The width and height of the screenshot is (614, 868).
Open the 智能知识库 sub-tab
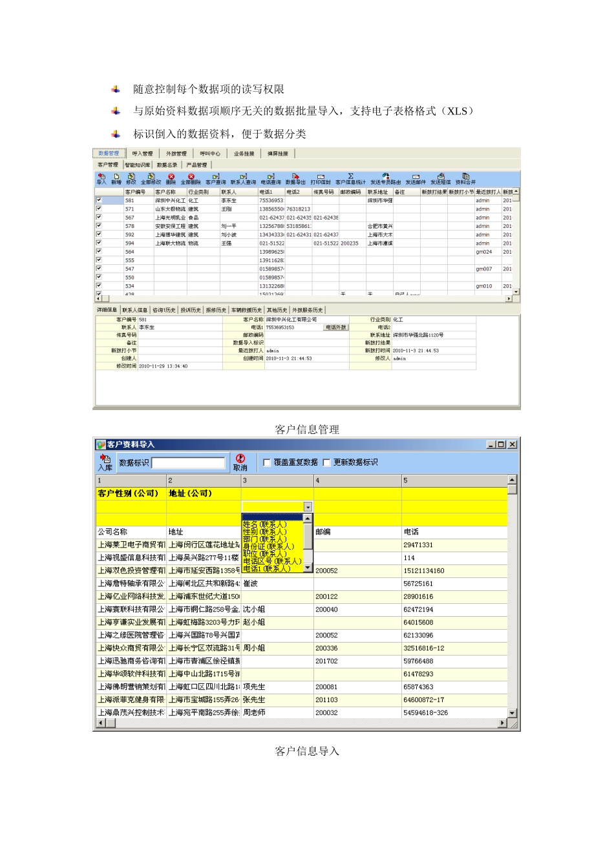tap(137, 165)
